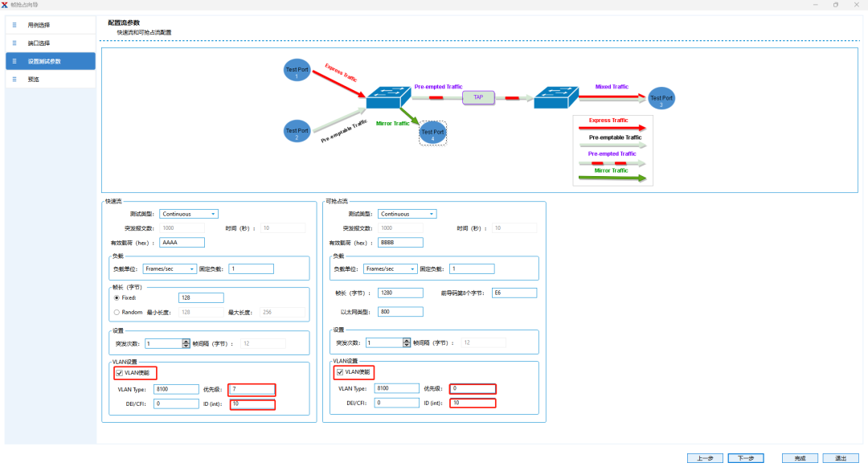Click the 前导码第8个字节 field showing E6
This screenshot has width=868, height=467.
coord(514,293)
